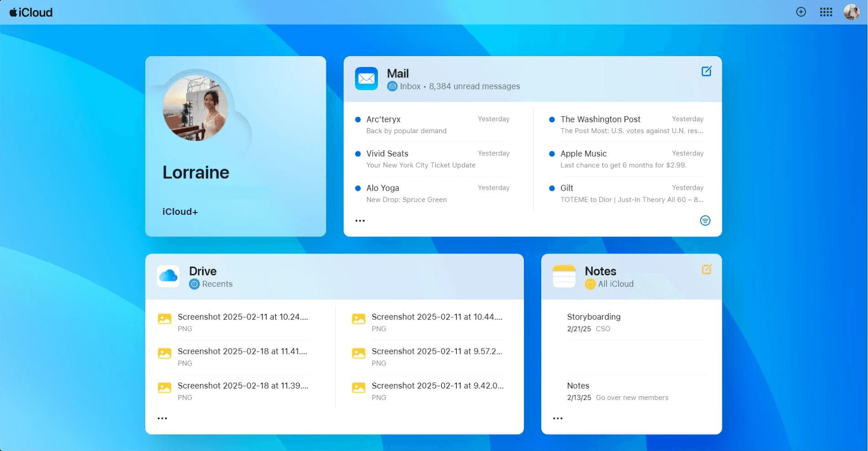The width and height of the screenshot is (868, 451).
Task: Click the Recents clock icon under Drive
Action: (194, 284)
